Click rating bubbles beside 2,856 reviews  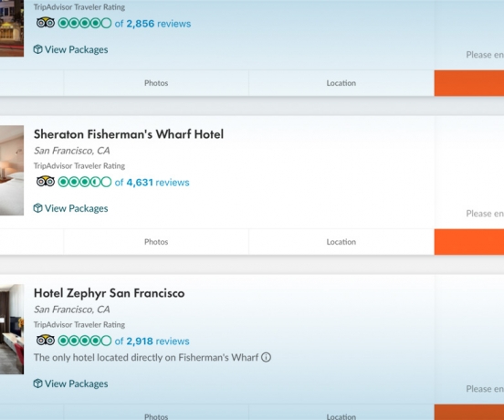85,24
